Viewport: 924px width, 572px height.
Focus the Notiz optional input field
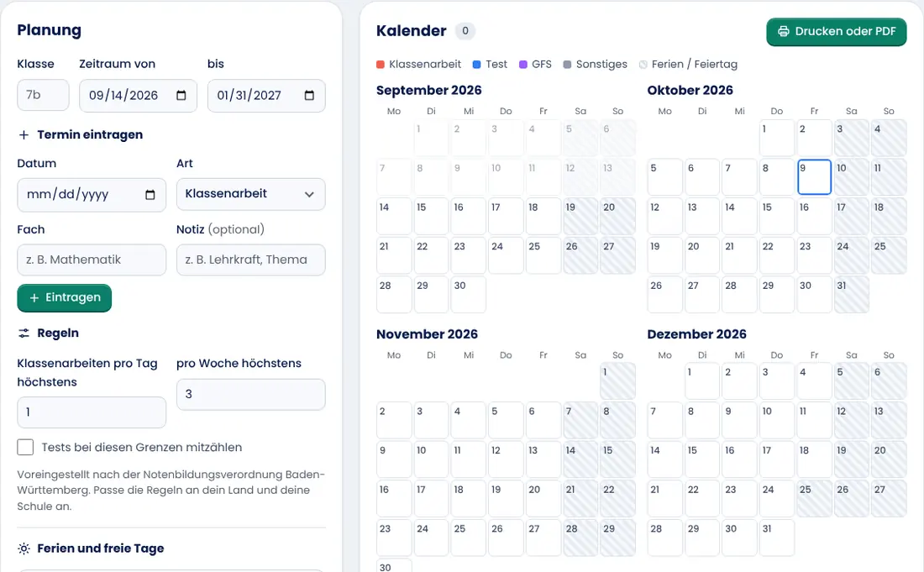click(x=251, y=260)
